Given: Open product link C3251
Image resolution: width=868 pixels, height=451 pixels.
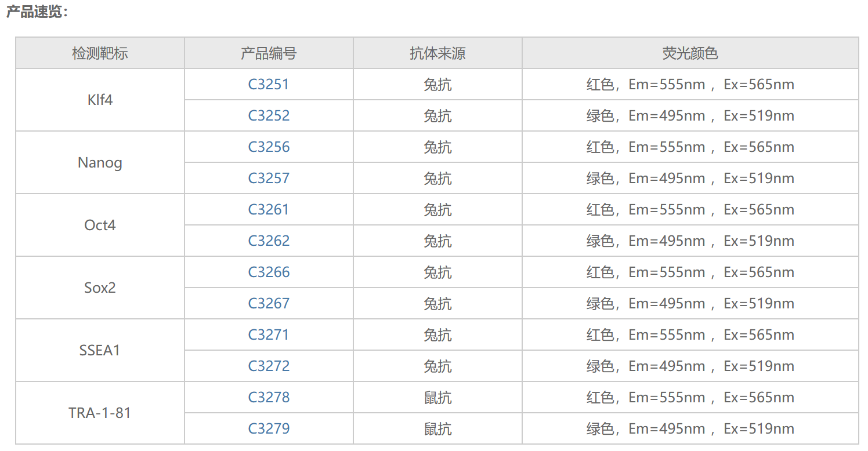Looking at the screenshot, I should tap(268, 85).
